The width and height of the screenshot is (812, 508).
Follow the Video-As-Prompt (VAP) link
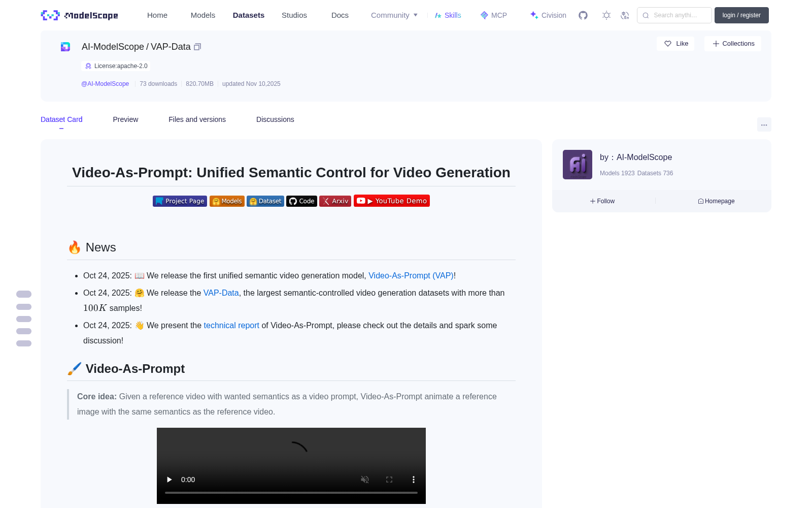coord(411,275)
